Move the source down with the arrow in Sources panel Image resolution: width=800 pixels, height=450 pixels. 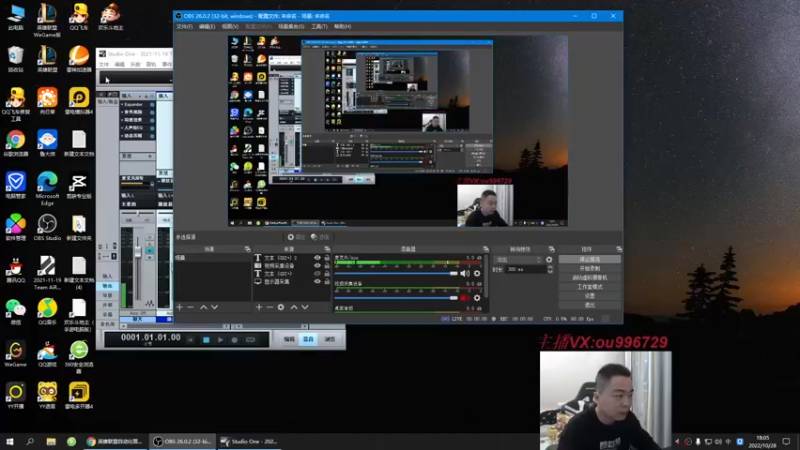[305, 307]
